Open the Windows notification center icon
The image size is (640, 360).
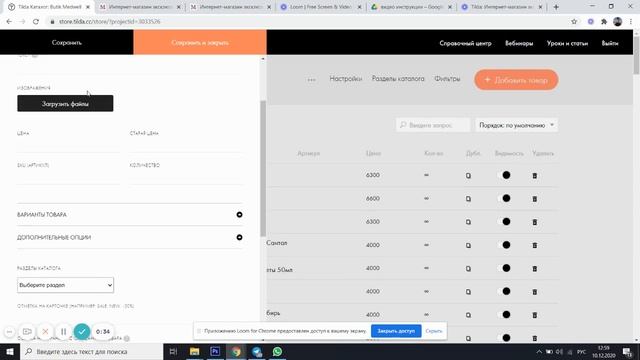(x=627, y=352)
